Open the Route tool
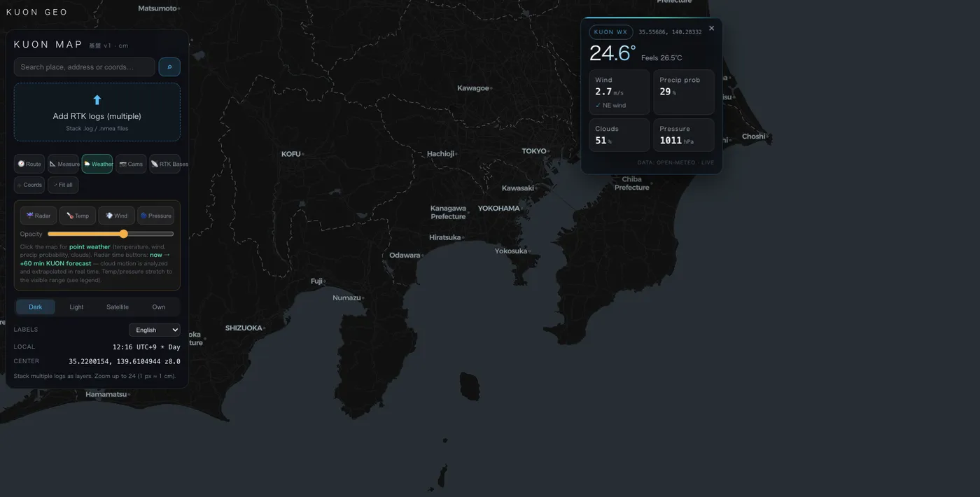The height and width of the screenshot is (497, 980). tap(29, 164)
